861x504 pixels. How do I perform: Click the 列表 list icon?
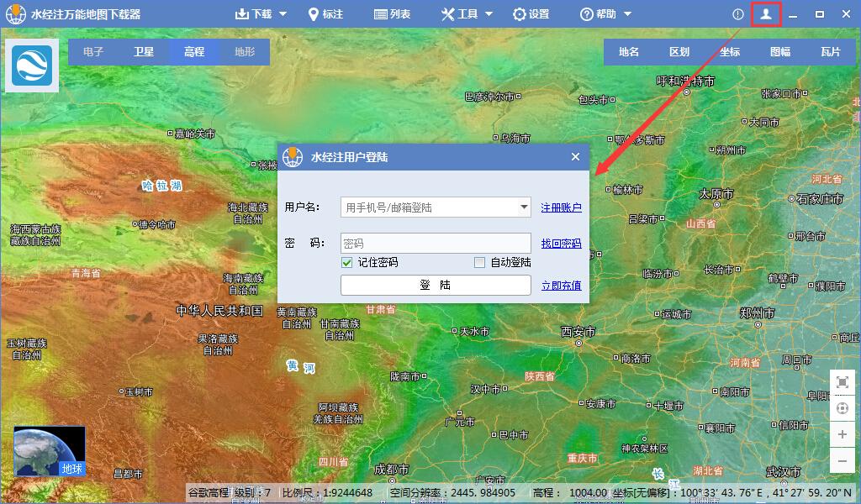click(380, 15)
